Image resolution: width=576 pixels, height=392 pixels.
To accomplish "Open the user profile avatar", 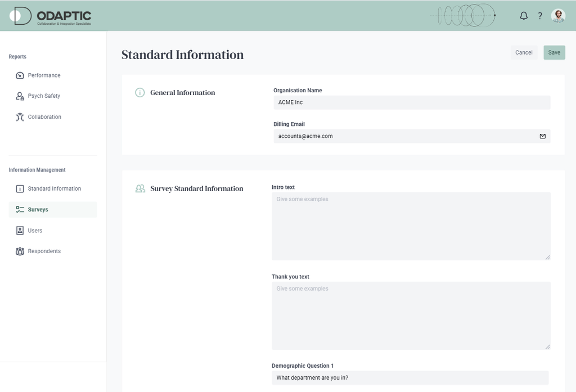I will tap(558, 16).
